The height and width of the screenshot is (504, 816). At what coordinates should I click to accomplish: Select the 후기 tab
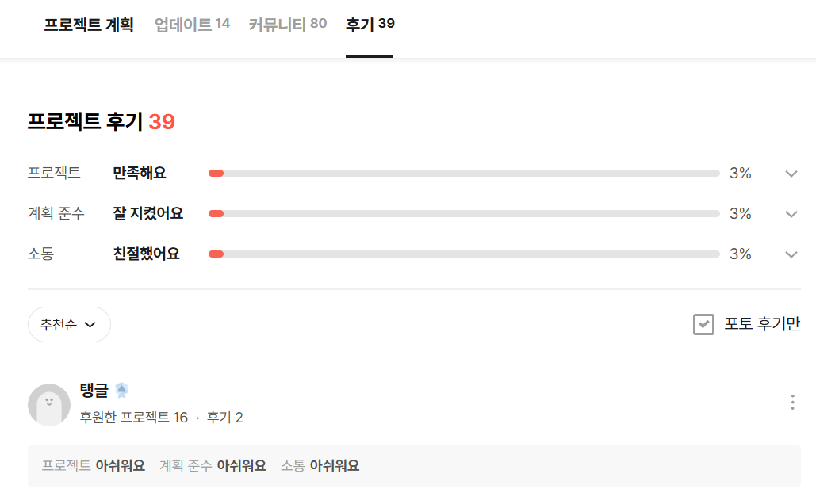[x=370, y=25]
